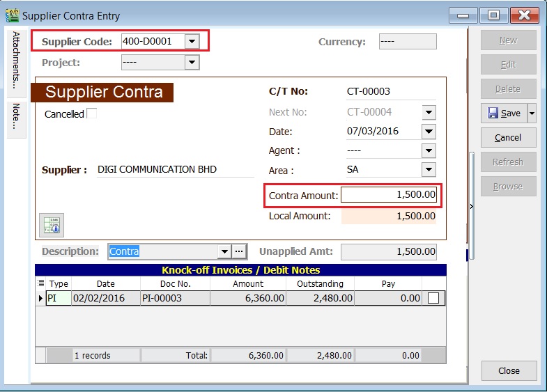Click the New button
This screenshot has width=547, height=392.
click(x=508, y=40)
